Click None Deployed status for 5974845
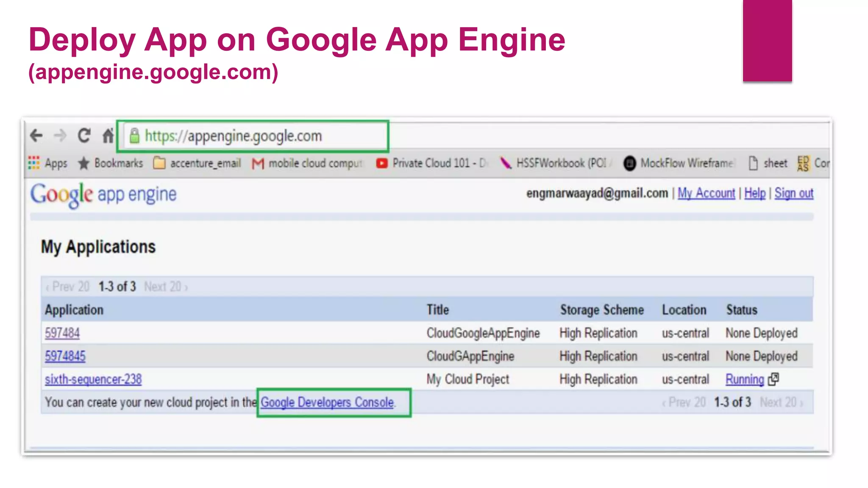This screenshot has width=868, height=488. click(762, 356)
